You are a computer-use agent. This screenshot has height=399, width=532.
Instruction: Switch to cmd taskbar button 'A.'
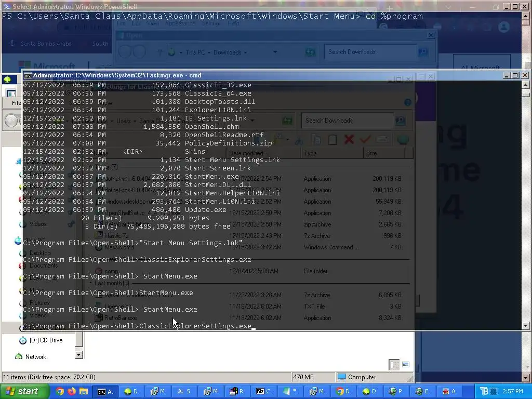tap(105, 392)
